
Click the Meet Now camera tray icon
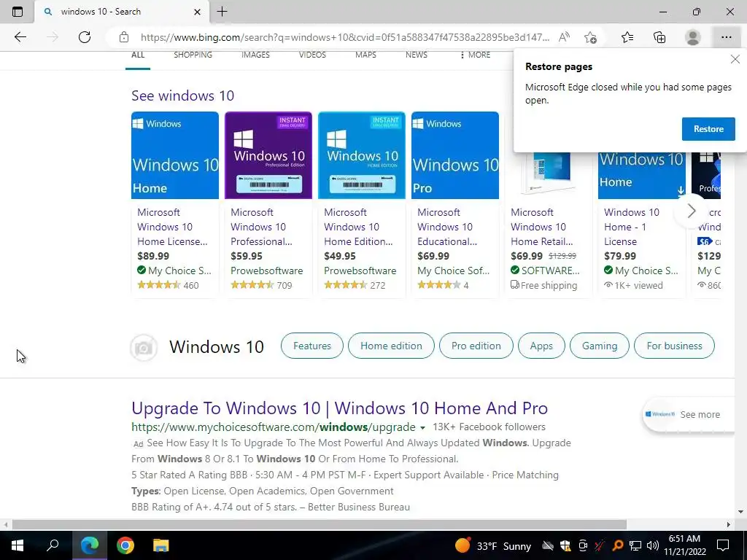point(583,545)
